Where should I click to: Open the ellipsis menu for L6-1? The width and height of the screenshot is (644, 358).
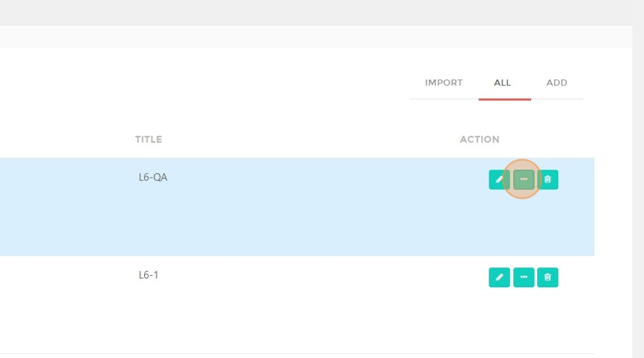[x=524, y=277]
